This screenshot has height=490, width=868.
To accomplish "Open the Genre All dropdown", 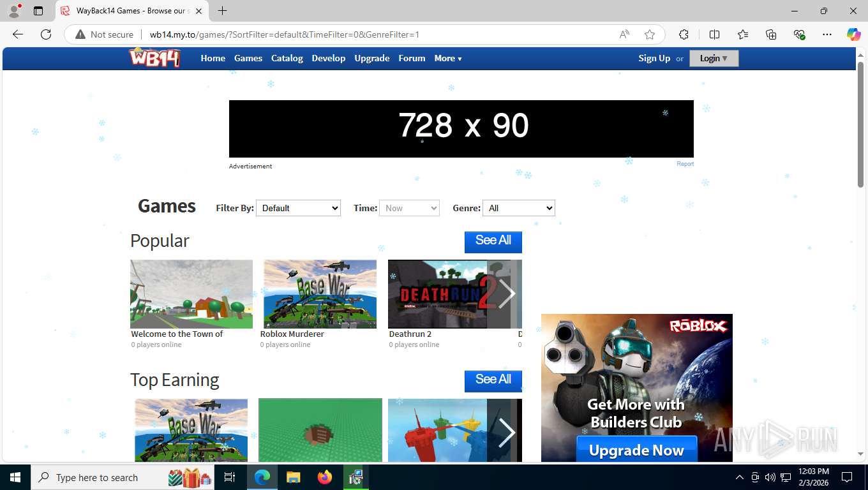I will (x=519, y=208).
